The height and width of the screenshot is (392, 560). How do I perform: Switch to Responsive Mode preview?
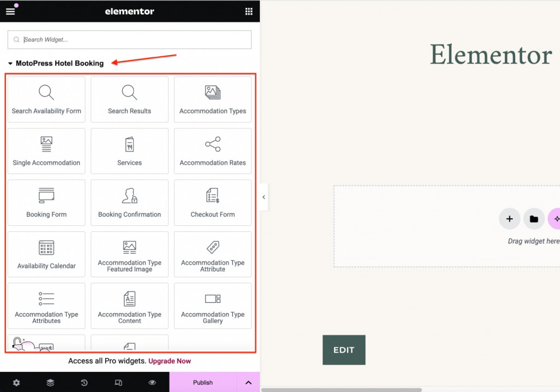(118, 383)
